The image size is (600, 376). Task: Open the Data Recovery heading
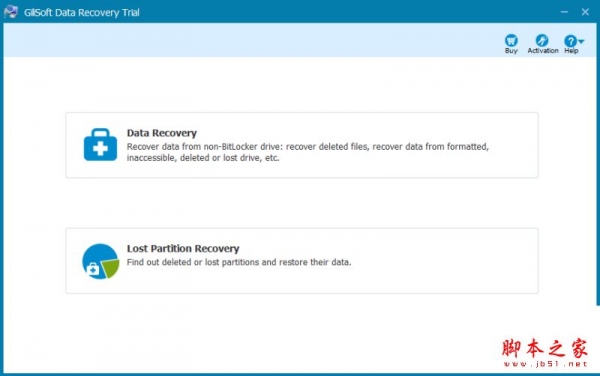click(x=161, y=133)
